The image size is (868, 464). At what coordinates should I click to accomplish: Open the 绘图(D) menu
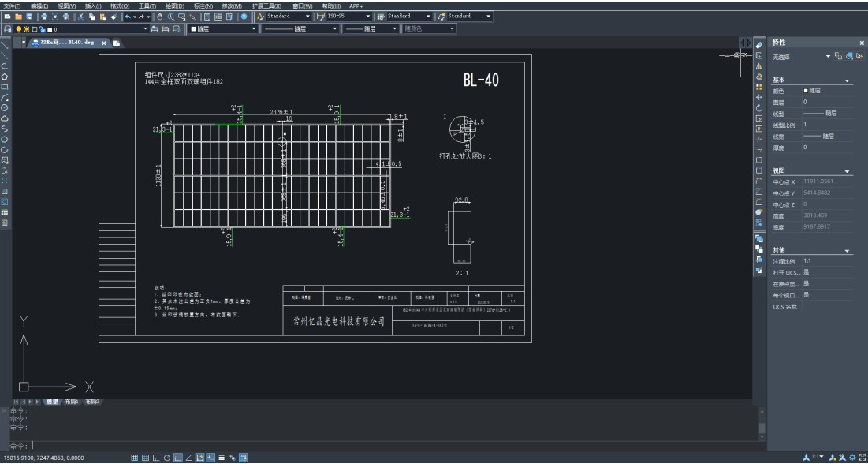[x=174, y=6]
